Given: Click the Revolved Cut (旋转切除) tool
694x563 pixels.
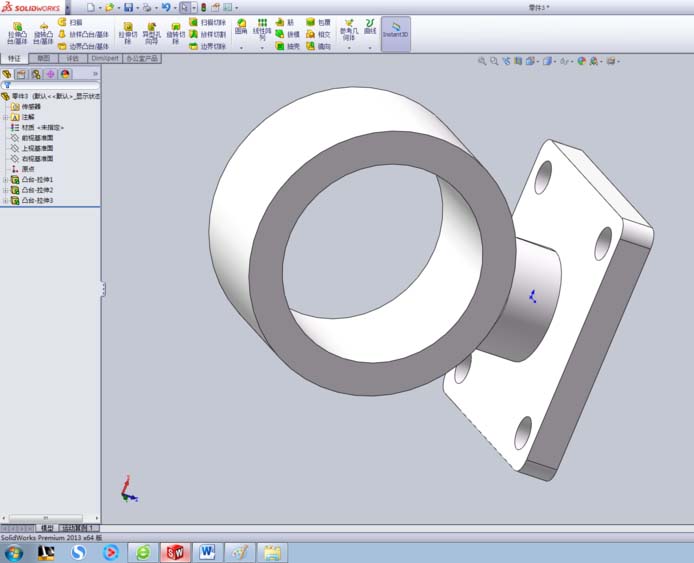Looking at the screenshot, I should [x=175, y=33].
